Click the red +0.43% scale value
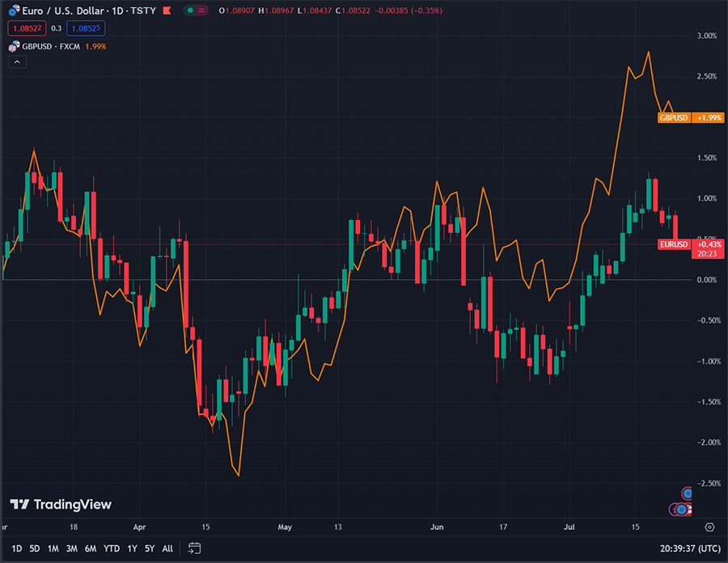The image size is (728, 563). [x=709, y=244]
